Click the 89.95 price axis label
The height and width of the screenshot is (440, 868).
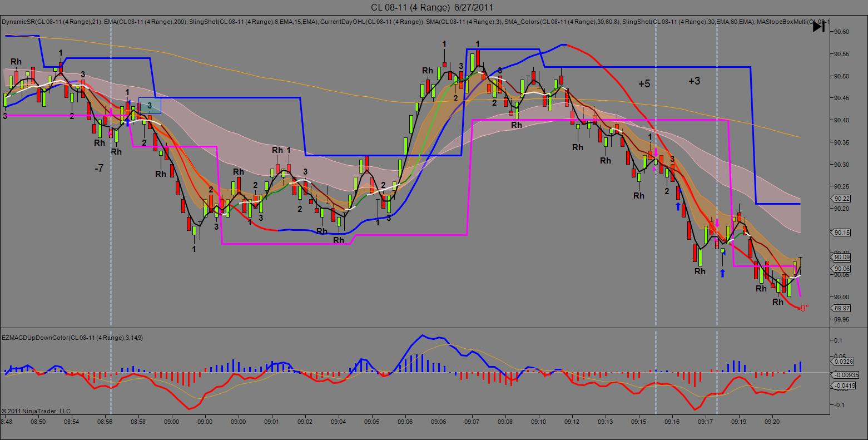[842, 319]
